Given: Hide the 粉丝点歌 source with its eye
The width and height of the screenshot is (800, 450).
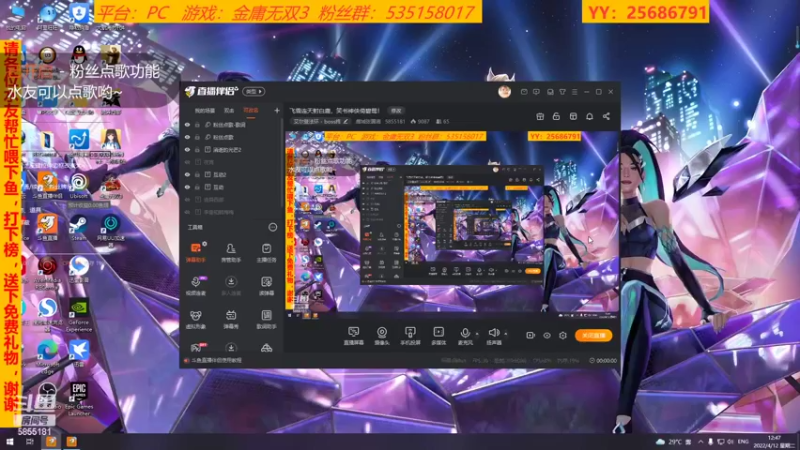Looking at the screenshot, I should (187, 137).
